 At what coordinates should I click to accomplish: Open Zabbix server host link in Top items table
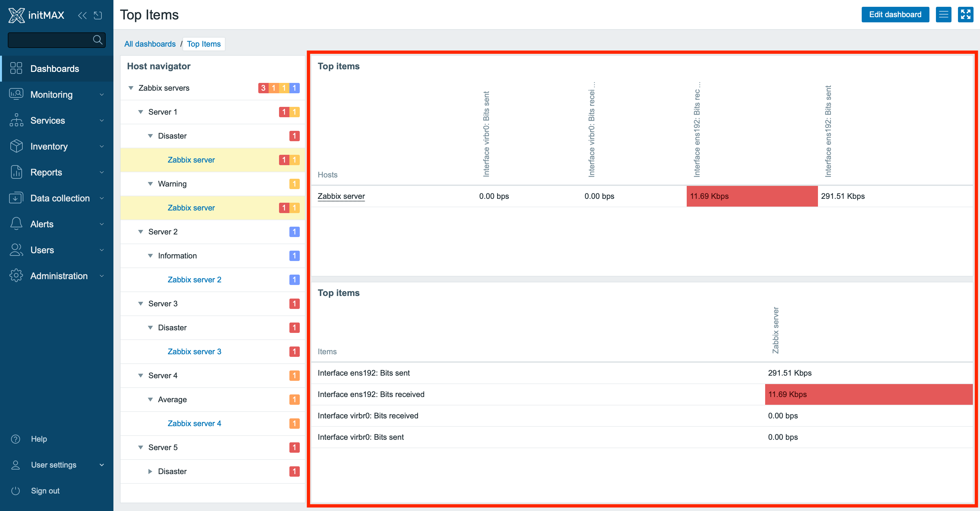click(x=341, y=196)
